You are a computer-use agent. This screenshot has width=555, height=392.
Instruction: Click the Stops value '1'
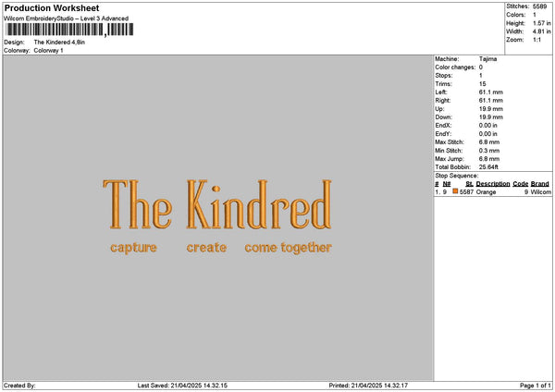point(481,76)
